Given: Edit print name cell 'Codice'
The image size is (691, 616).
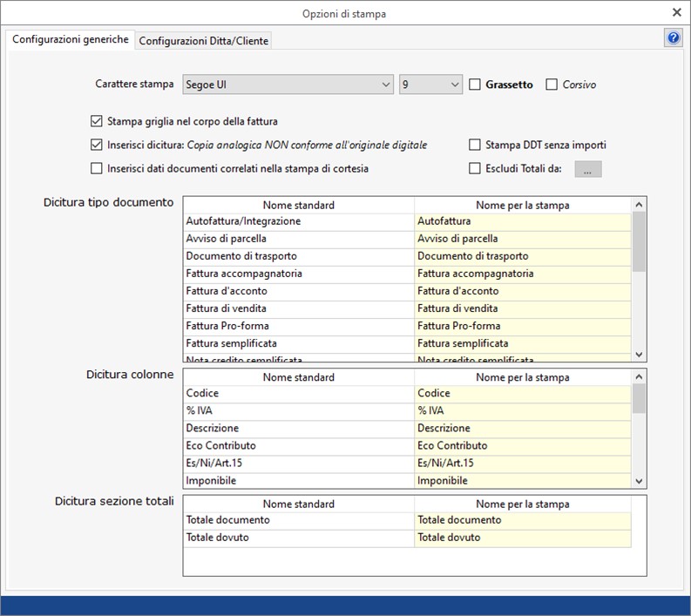Looking at the screenshot, I should pos(523,393).
